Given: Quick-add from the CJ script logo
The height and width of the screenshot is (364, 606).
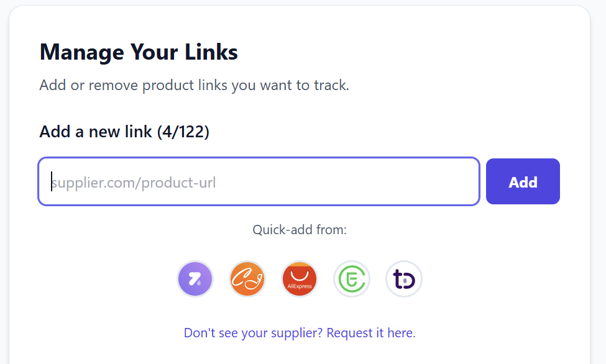Looking at the screenshot, I should click(x=247, y=279).
